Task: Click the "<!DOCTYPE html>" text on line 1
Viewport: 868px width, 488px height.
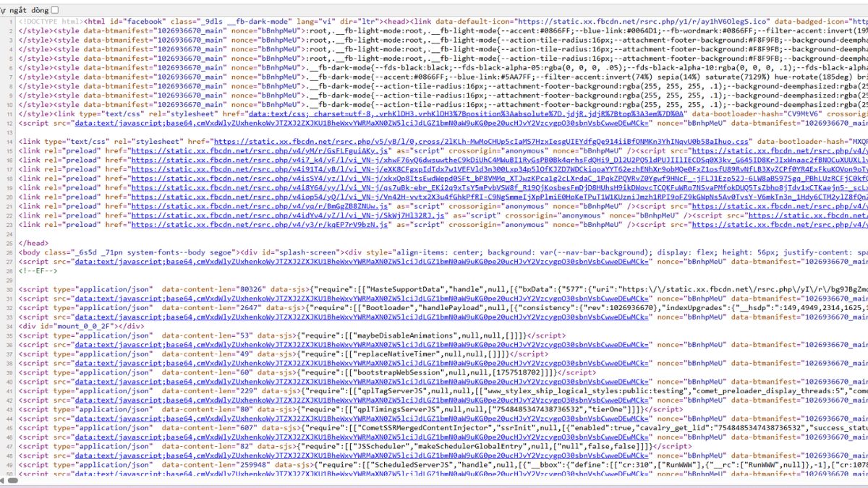Action: [51, 22]
